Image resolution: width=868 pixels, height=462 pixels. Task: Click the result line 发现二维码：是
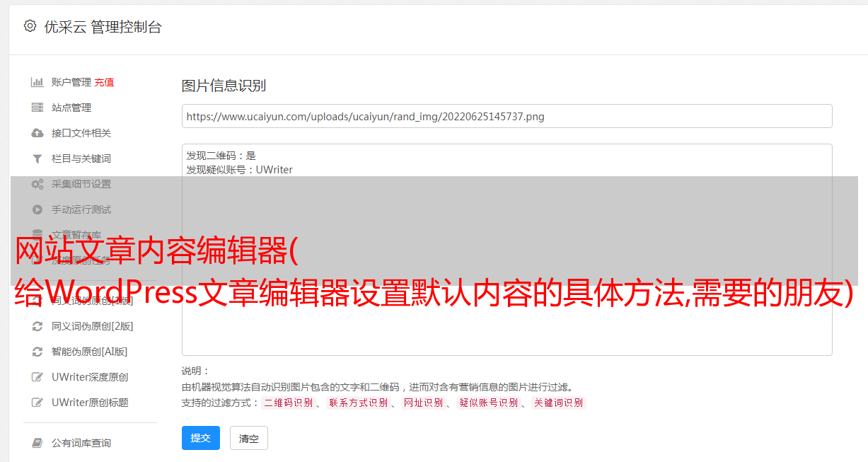(221, 156)
